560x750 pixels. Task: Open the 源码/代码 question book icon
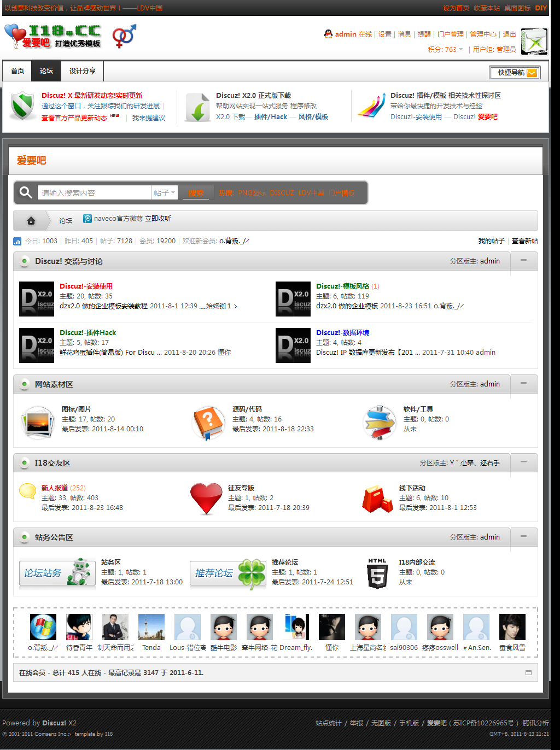point(208,423)
